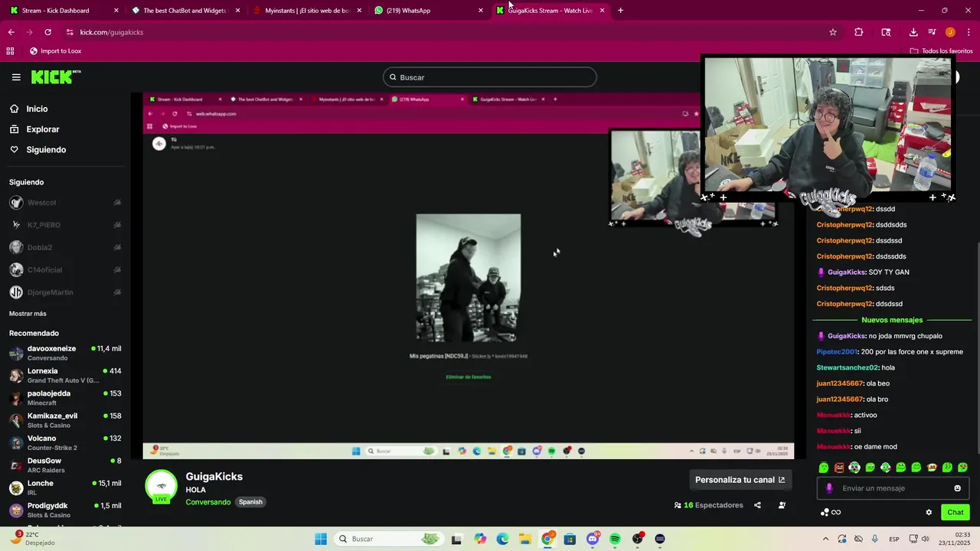Switch to (219) WhatsApp browser tab
Screen dimensions: 980x551
(428, 11)
